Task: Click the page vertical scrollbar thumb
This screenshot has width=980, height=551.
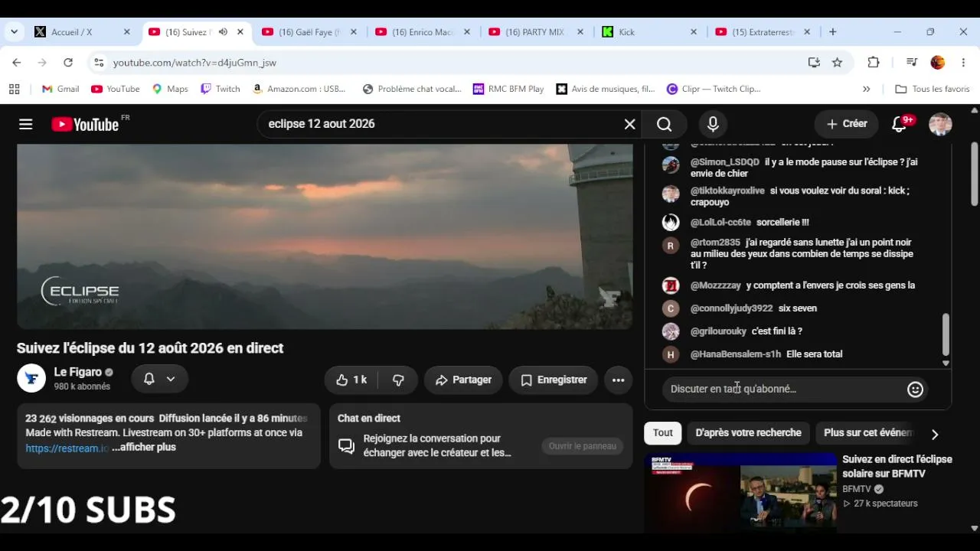Action: [x=974, y=174]
